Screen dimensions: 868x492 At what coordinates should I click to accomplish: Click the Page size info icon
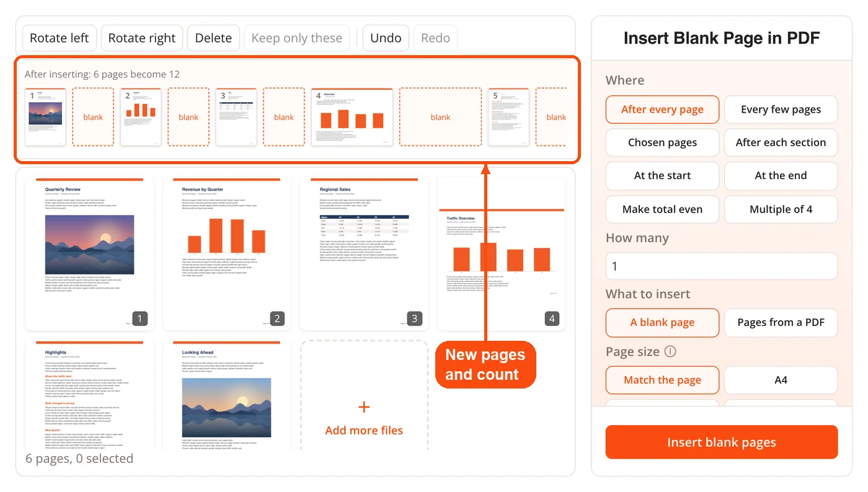[x=670, y=351]
